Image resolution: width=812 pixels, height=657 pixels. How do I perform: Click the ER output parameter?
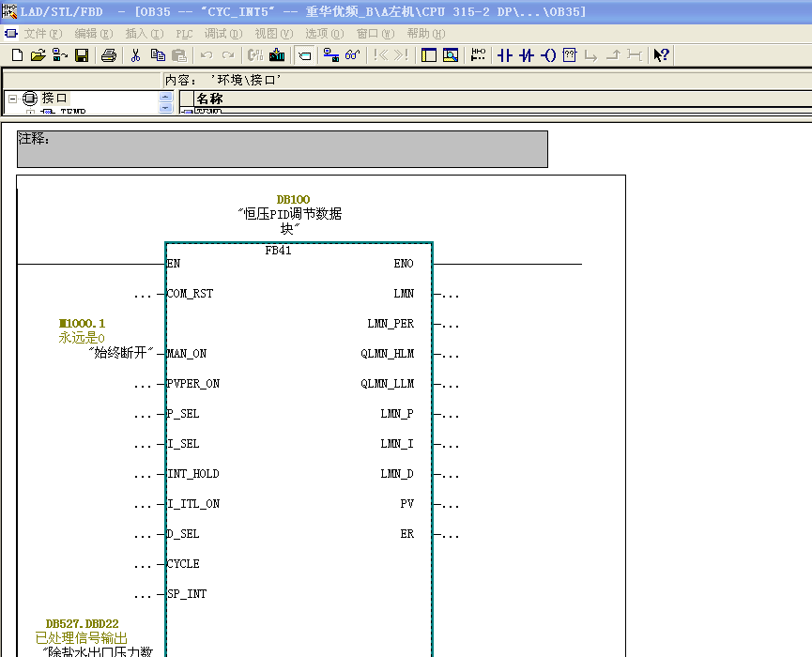pyautogui.click(x=407, y=534)
